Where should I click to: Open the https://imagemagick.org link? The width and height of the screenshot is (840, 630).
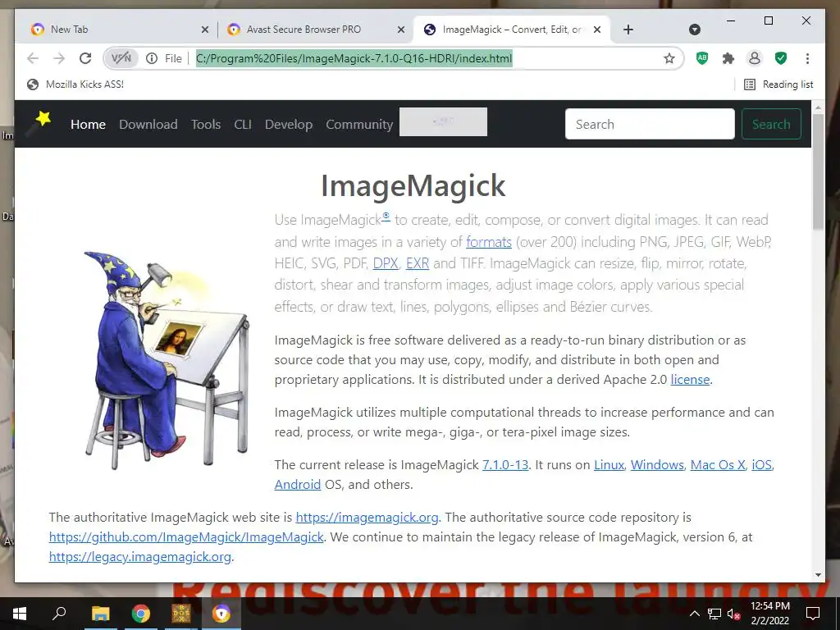click(x=367, y=517)
